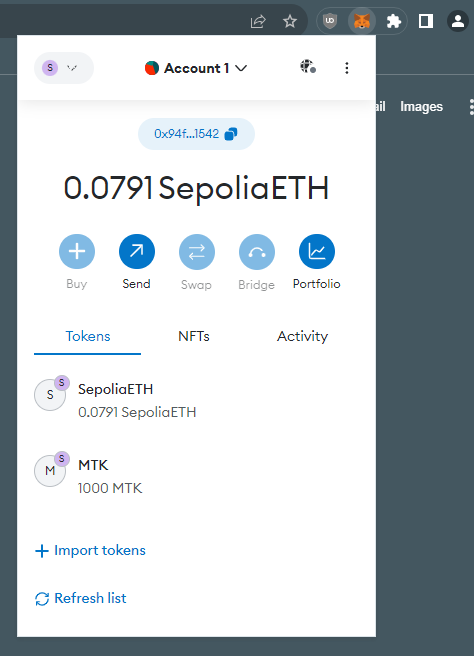Expand the Account 1 dropdown
The height and width of the screenshot is (656, 474).
(x=196, y=68)
